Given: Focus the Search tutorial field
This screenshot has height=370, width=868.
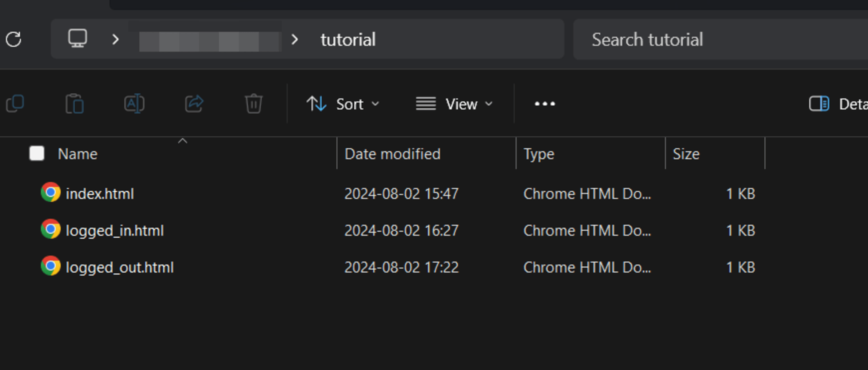Looking at the screenshot, I should [x=720, y=39].
